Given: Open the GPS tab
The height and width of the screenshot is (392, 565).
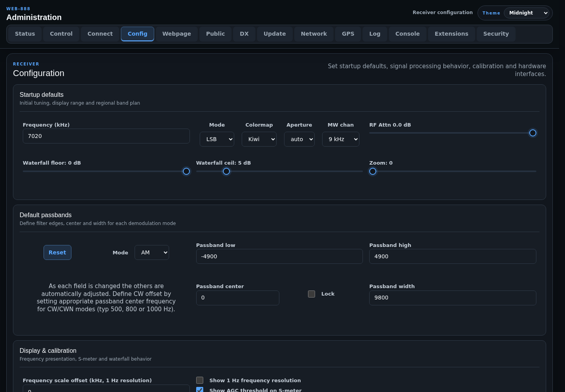Looking at the screenshot, I should (348, 34).
